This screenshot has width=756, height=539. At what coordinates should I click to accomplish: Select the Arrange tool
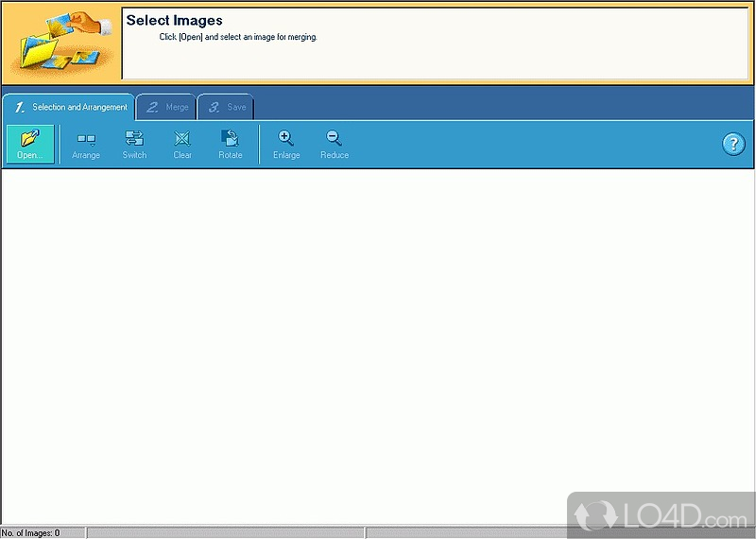coord(86,144)
